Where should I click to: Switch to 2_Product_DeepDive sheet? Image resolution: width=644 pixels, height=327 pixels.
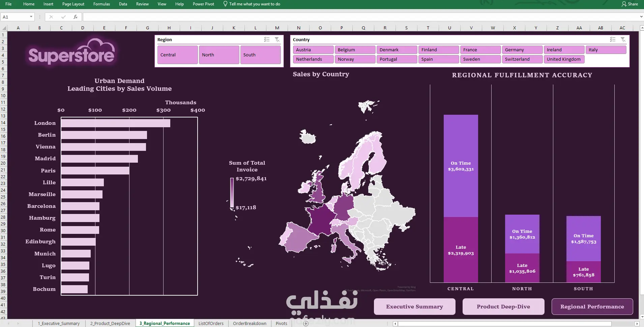(x=110, y=323)
